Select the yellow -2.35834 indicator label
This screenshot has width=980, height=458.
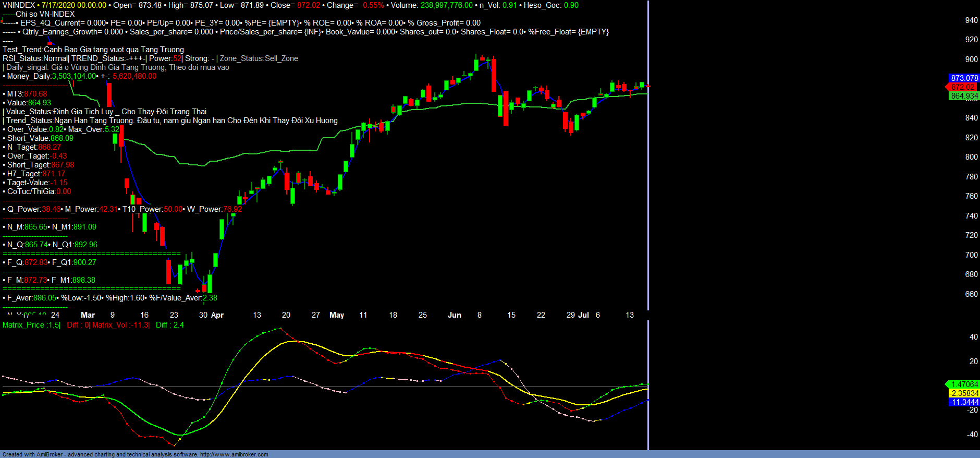point(964,393)
